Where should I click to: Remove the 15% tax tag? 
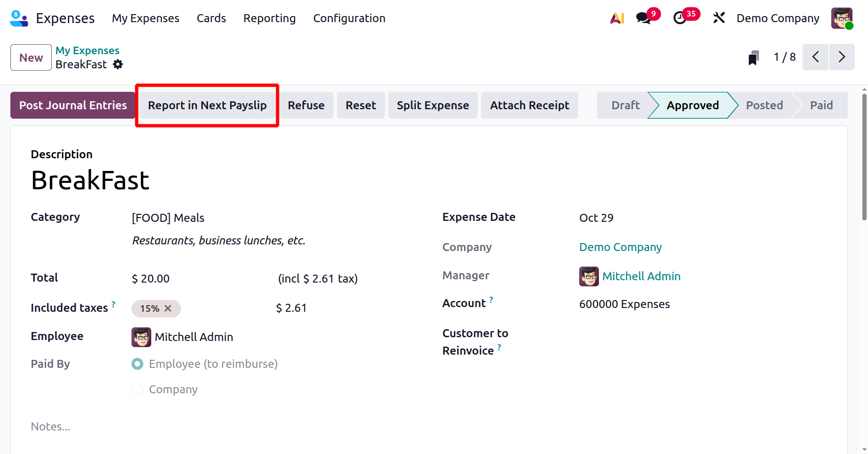click(x=168, y=308)
